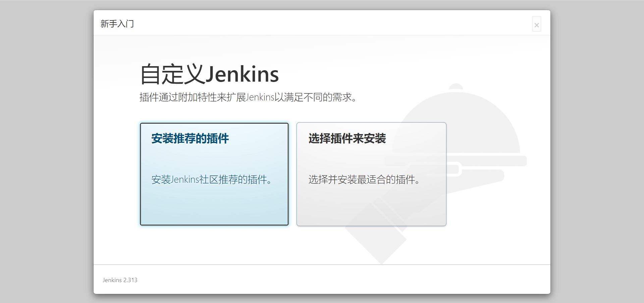This screenshot has height=303, width=644.
Task: Click the Jenkins 2.313 version label
Action: pos(120,280)
